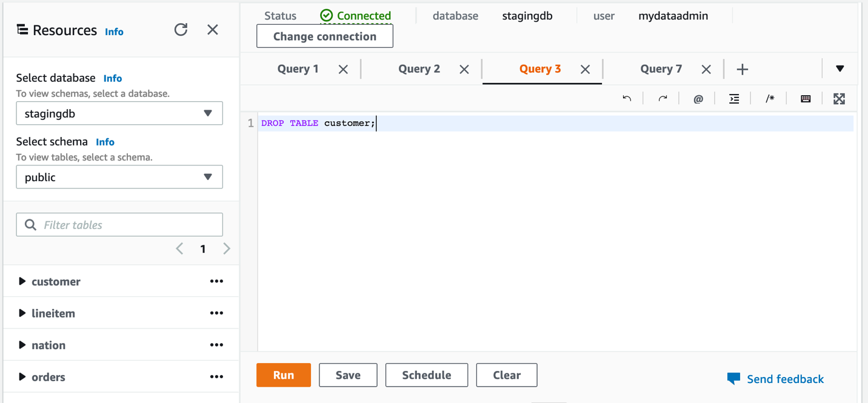Screen dimensions: 868x403
Task: Close the Resources panel
Action: coord(213,30)
